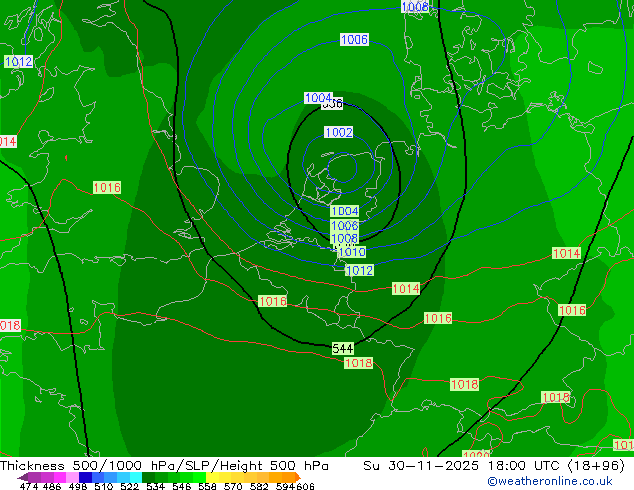Click the 1008 label directly above the 1010 label

coord(344,238)
